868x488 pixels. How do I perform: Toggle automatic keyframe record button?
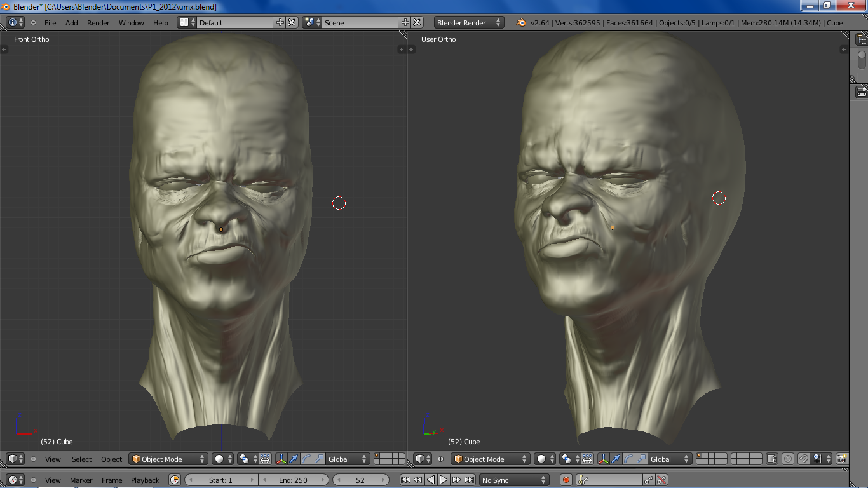point(566,480)
